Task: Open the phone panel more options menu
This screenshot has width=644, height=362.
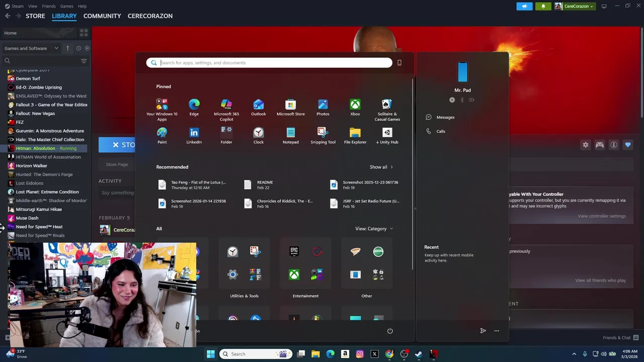Action: tap(497, 331)
